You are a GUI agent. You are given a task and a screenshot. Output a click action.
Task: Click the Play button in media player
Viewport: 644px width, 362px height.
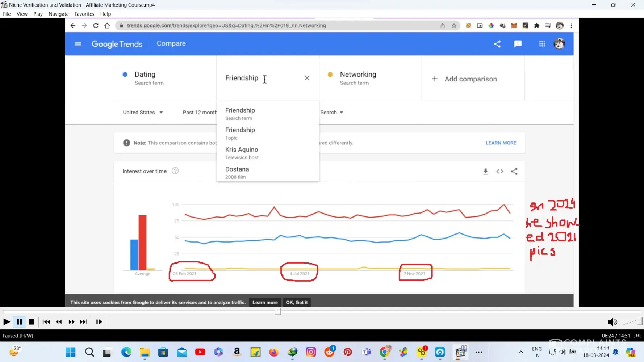[x=7, y=322]
